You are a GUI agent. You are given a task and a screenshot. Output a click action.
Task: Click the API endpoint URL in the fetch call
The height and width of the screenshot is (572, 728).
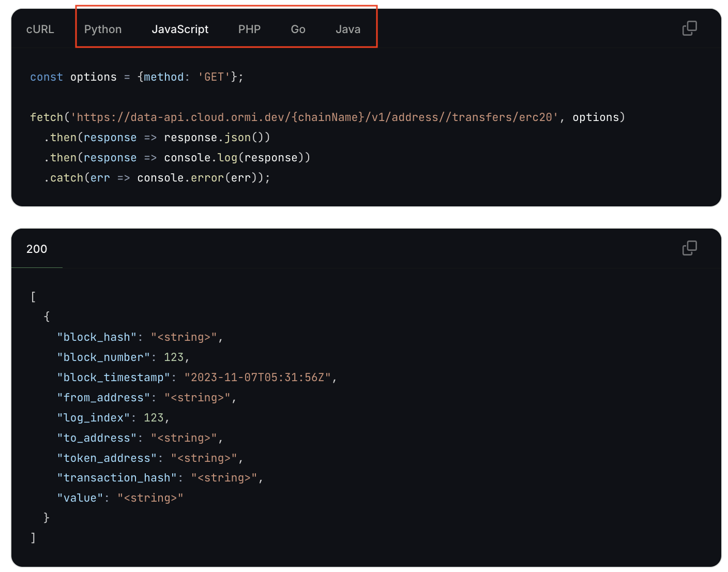[315, 117]
